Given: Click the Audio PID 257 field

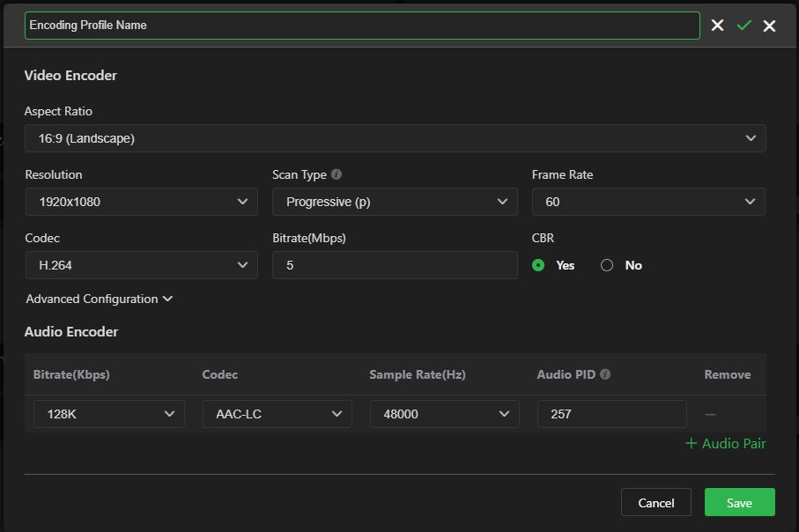Looking at the screenshot, I should pos(611,414).
